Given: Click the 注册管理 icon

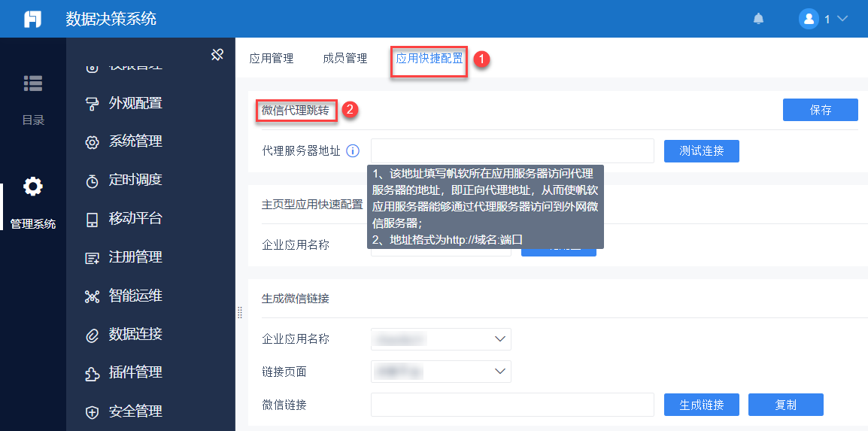Looking at the screenshot, I should pyautogui.click(x=92, y=258).
